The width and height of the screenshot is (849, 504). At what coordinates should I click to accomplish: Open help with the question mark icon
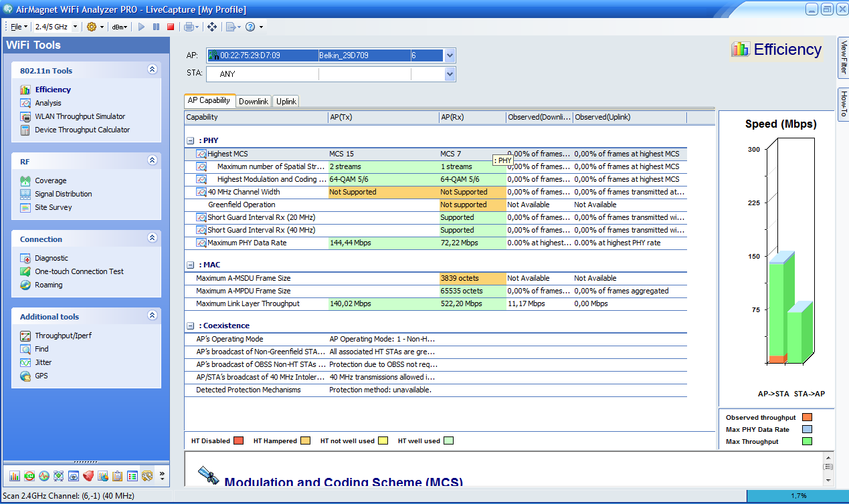pos(250,27)
